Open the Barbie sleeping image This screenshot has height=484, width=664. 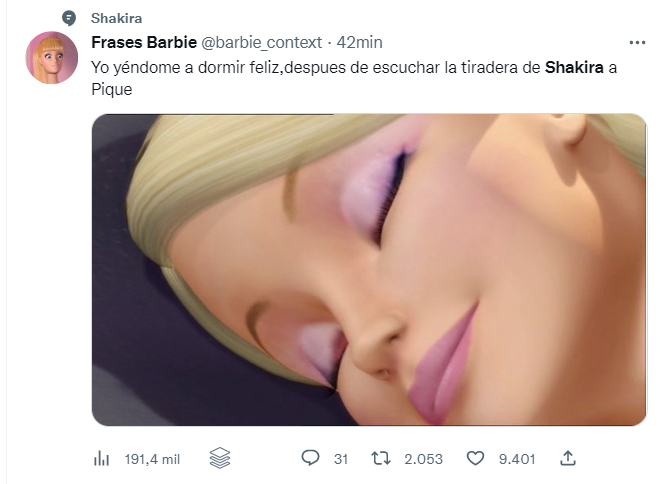369,270
